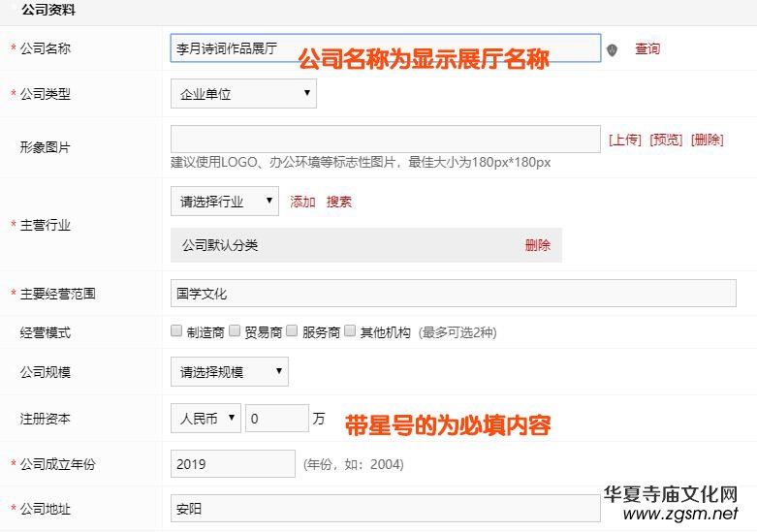757x532 pixels.
Task: Tick the 服务商 checkbox
Action: (x=293, y=330)
